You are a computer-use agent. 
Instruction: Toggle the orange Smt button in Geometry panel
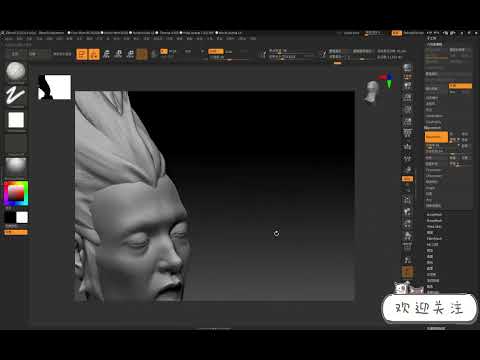click(x=460, y=86)
